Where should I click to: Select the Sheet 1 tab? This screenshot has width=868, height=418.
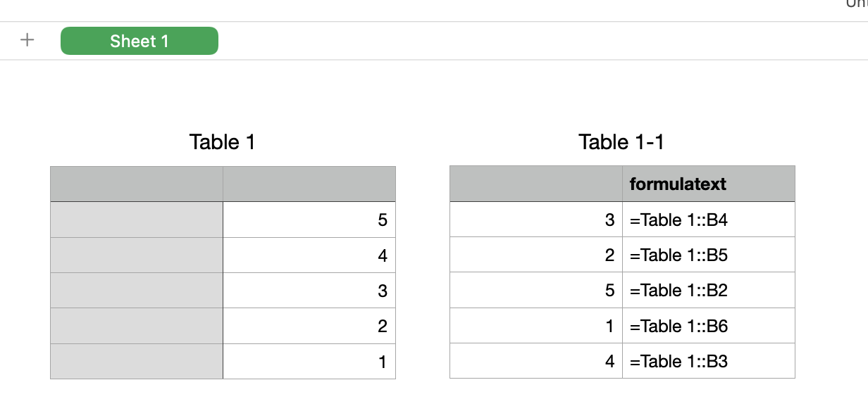click(x=139, y=41)
